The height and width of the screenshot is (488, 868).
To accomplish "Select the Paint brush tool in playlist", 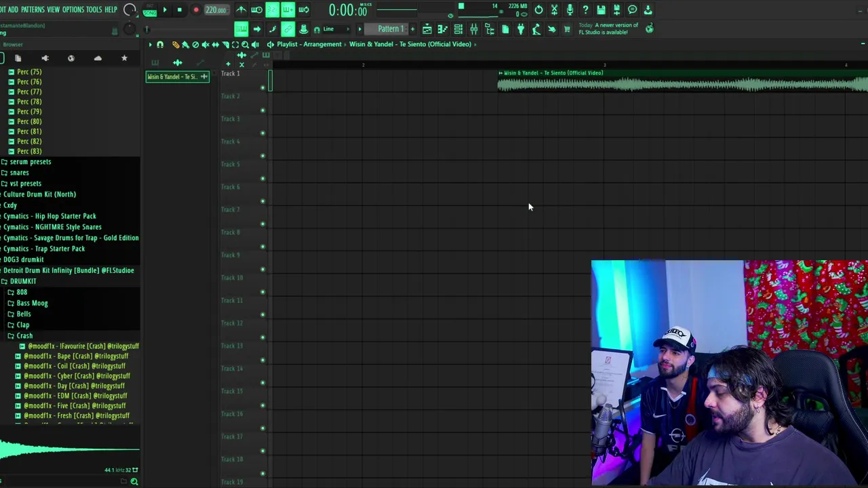I will tap(185, 45).
